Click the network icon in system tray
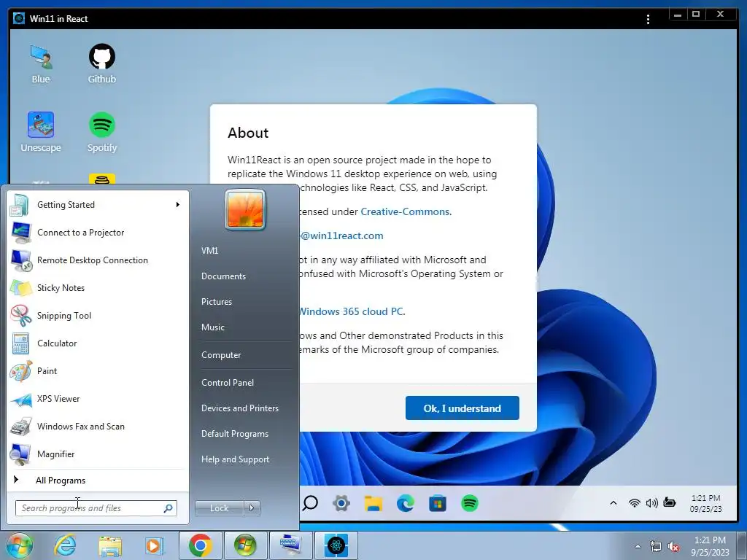 [656, 547]
